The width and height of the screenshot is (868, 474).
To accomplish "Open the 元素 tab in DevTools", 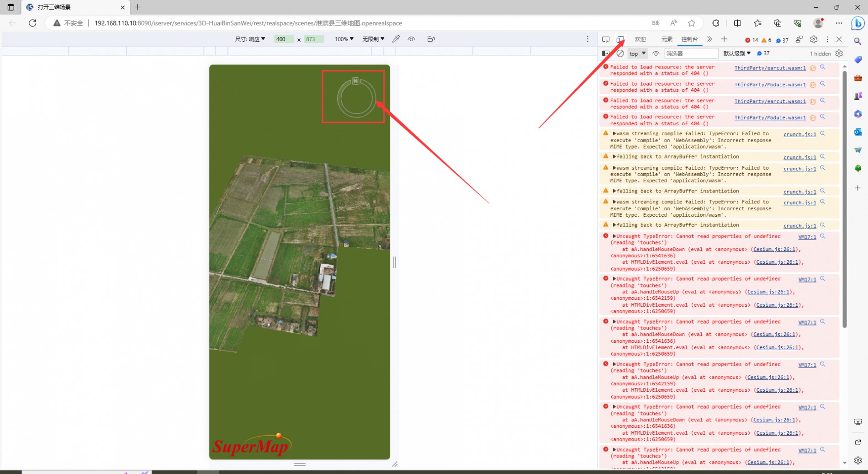I will 667,39.
